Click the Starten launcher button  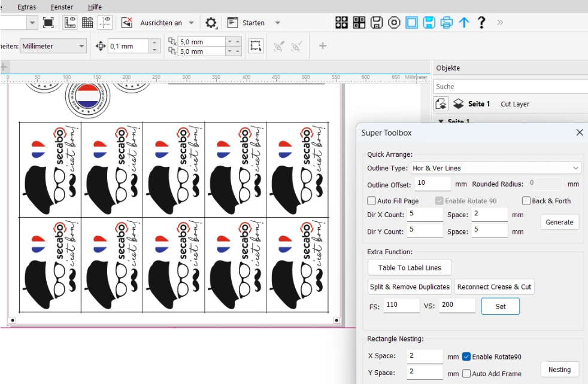[246, 23]
